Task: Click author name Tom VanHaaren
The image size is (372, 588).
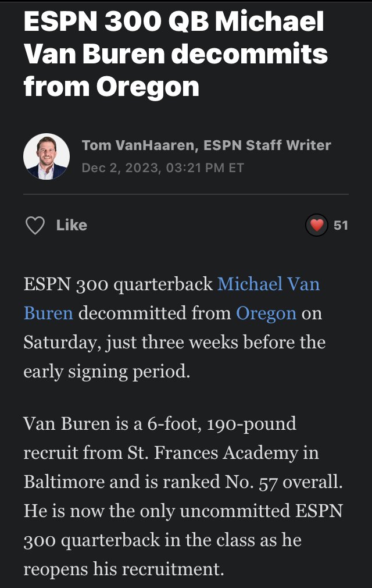Action: 139,145
